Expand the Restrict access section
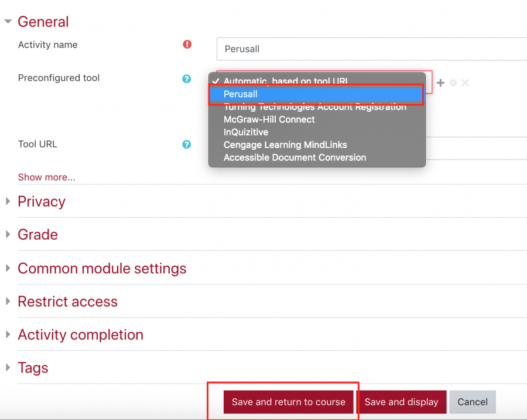The image size is (527, 420). (8, 301)
